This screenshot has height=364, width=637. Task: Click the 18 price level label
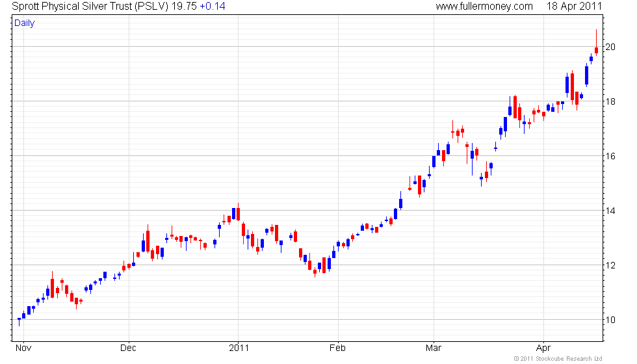(x=610, y=101)
